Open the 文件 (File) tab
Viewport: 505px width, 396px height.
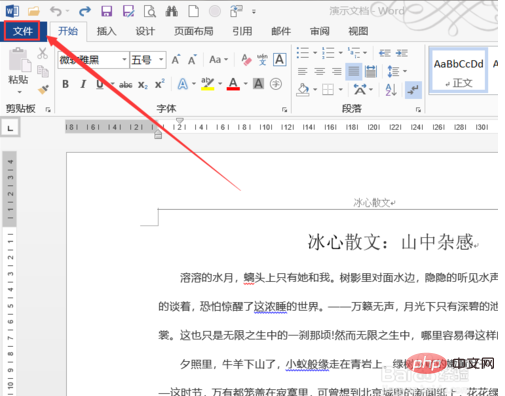click(x=22, y=31)
